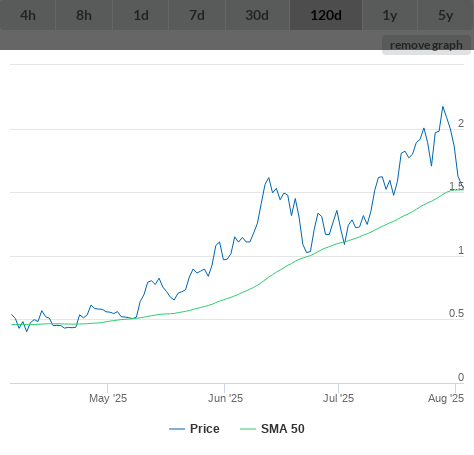Switch to the 1d time range
474x455 pixels.
click(x=141, y=15)
